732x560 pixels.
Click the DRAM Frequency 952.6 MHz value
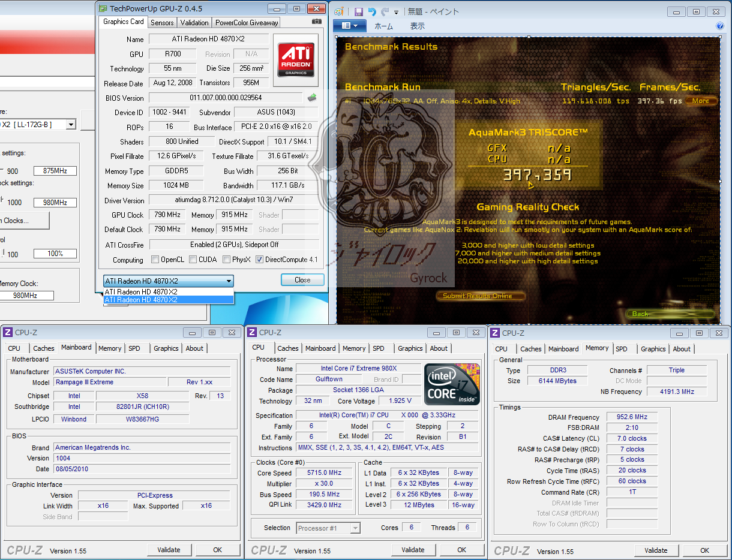pos(632,417)
